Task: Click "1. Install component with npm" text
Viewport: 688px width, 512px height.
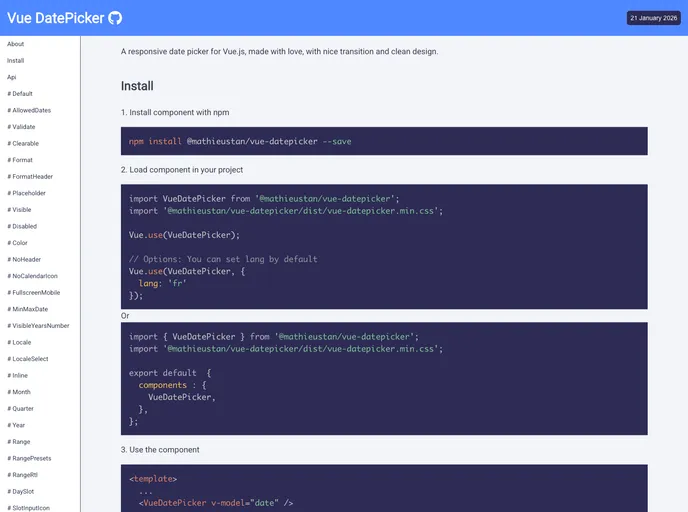Action: [175, 112]
